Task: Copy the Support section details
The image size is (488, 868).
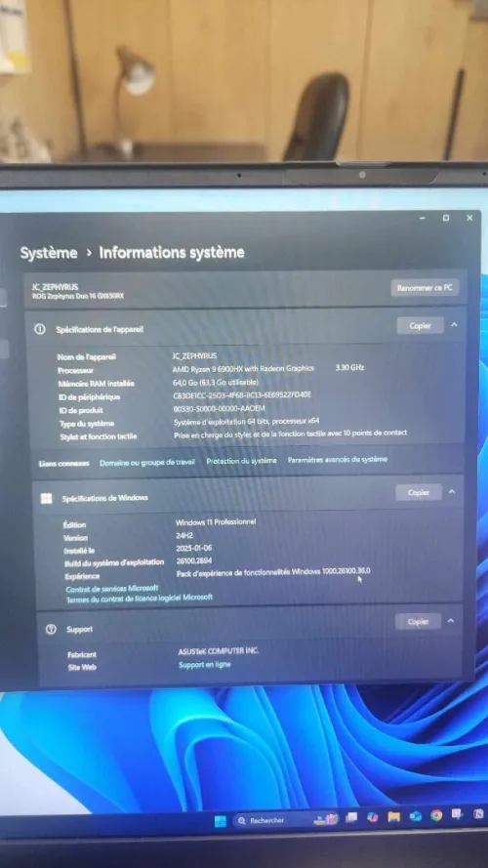Action: coord(418,622)
